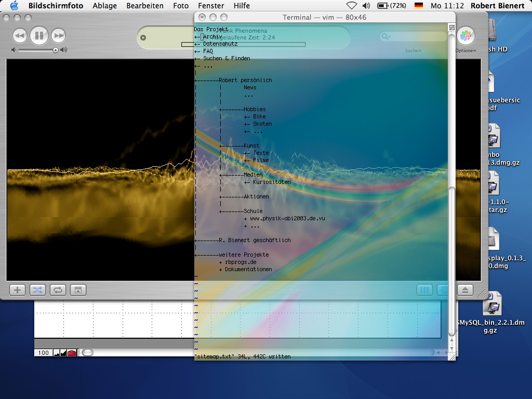Open the red toolbox icon
This screenshot has width=532, height=399.
[x=72, y=353]
